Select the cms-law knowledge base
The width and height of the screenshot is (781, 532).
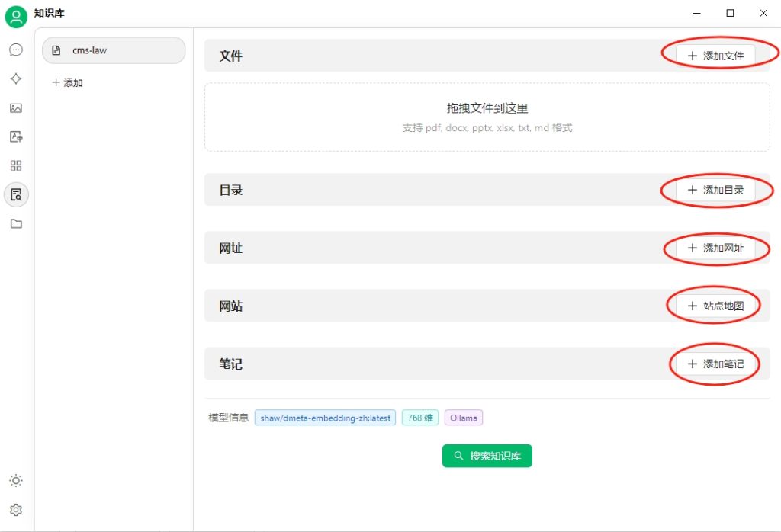point(114,50)
